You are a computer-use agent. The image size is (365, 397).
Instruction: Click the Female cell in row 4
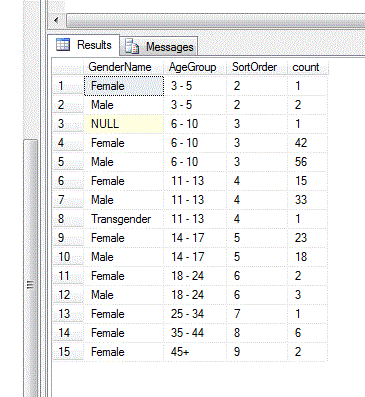pos(124,143)
